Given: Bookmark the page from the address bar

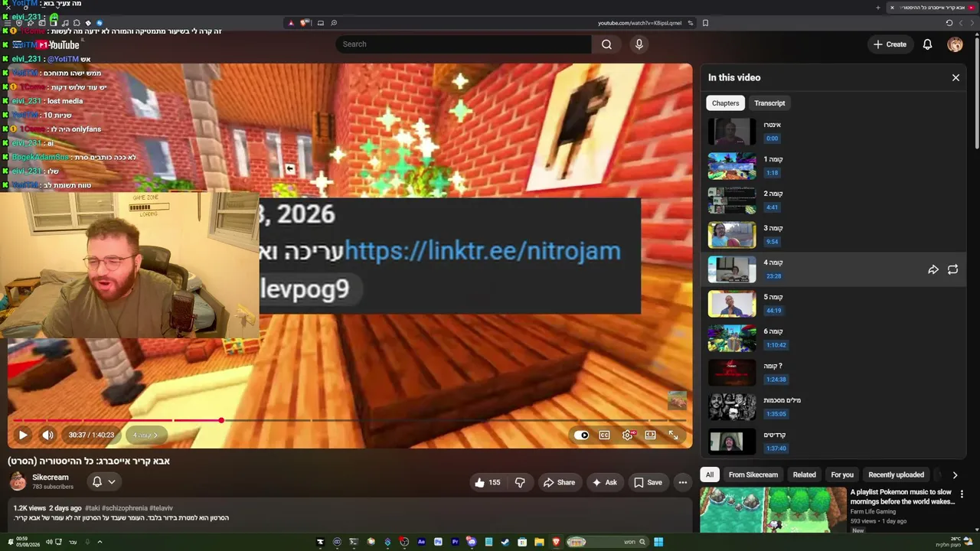Looking at the screenshot, I should (705, 23).
